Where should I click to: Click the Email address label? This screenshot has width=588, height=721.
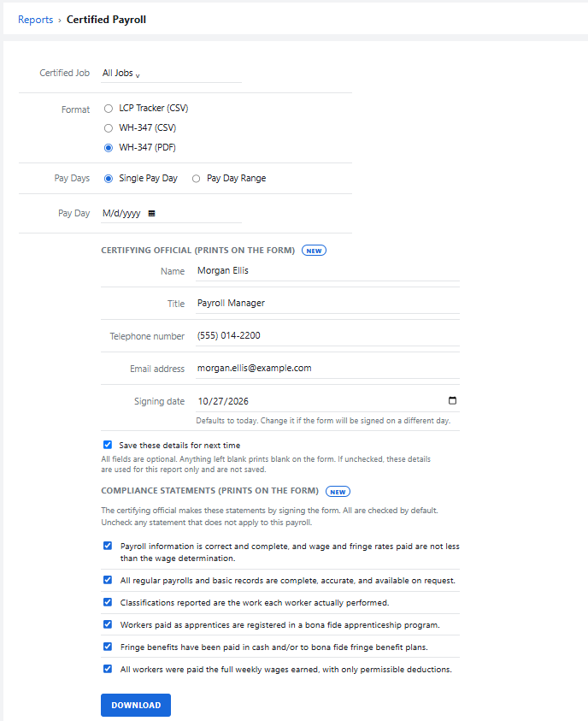pyautogui.click(x=157, y=369)
